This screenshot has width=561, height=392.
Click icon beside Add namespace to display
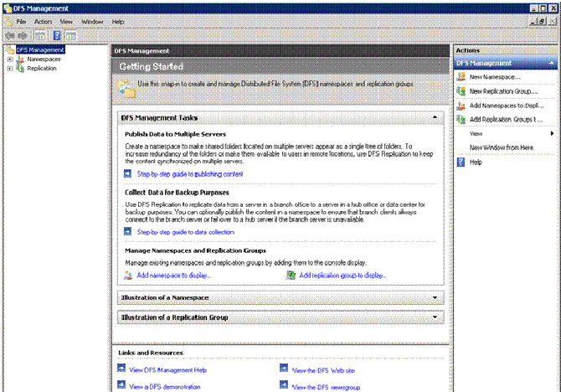coord(128,275)
